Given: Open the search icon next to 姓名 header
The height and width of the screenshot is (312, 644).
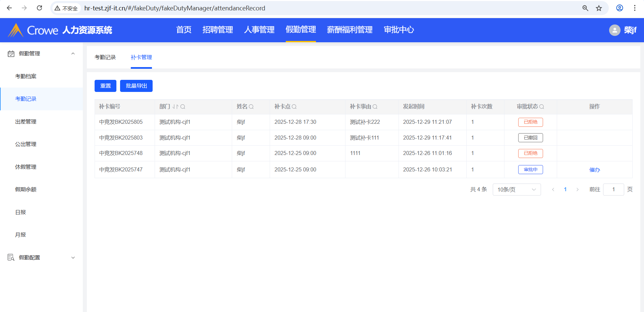Looking at the screenshot, I should [251, 107].
